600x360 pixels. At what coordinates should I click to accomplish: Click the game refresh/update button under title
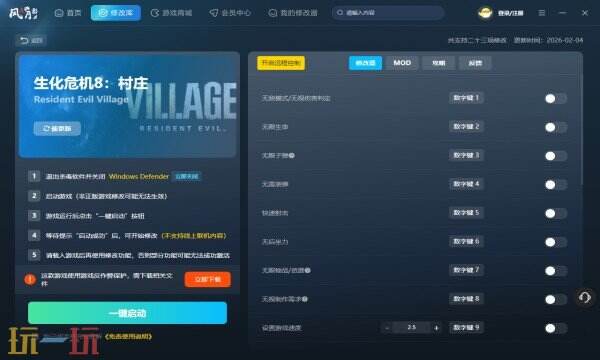(57, 129)
